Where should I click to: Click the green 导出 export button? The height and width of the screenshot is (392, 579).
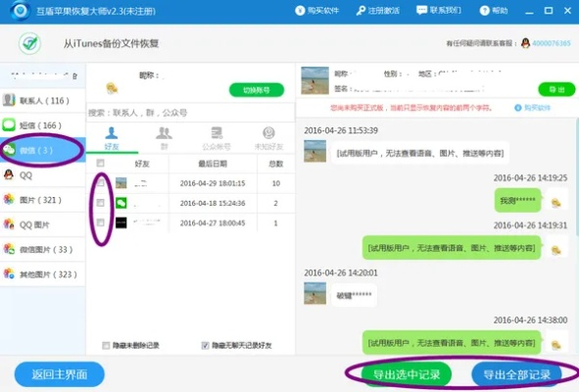(x=556, y=89)
